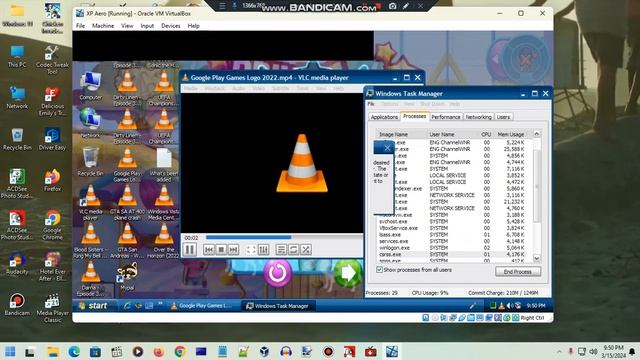This screenshot has height=360, width=640.
Task: Sort processes by Mem Usage column
Action: click(512, 134)
